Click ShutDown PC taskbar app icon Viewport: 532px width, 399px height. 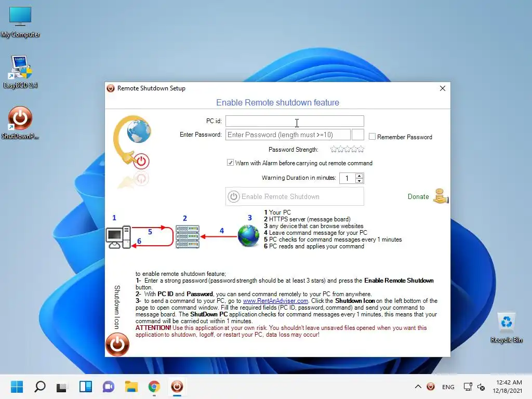pos(177,387)
